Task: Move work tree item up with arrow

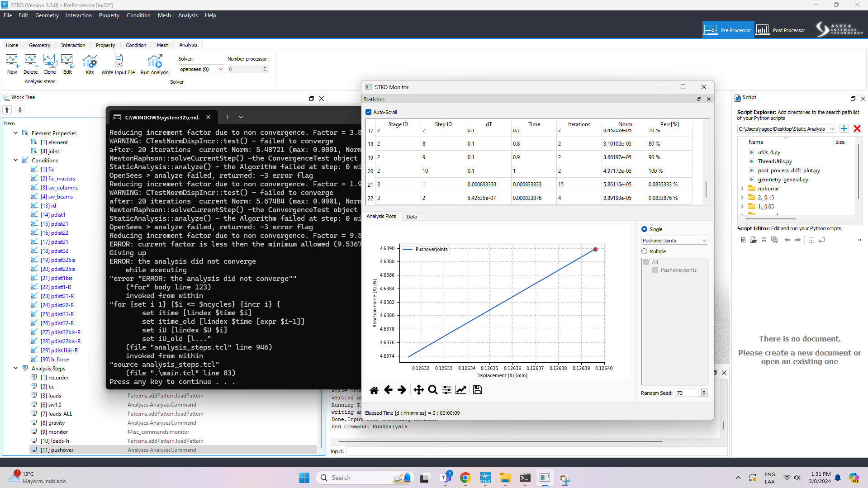Action: click(7, 110)
